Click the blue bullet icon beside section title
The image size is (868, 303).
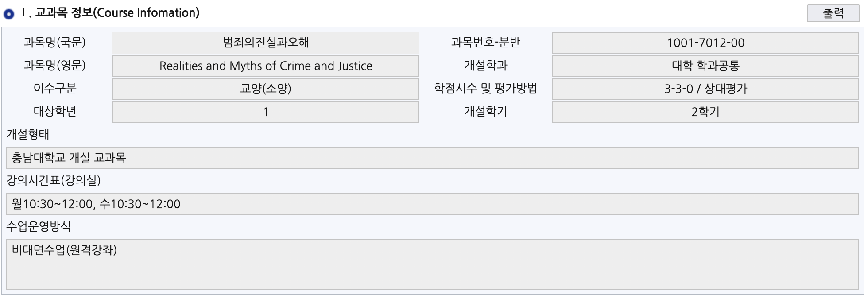8,14
